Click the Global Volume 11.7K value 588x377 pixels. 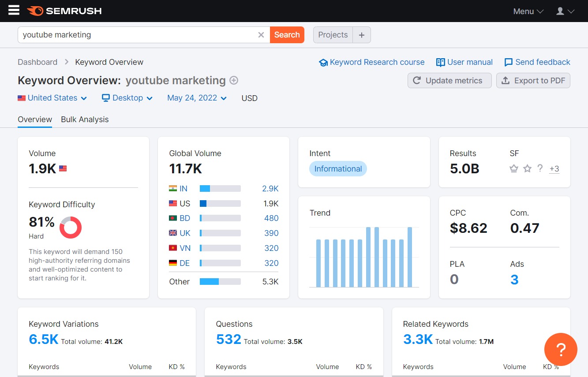pyautogui.click(x=186, y=168)
